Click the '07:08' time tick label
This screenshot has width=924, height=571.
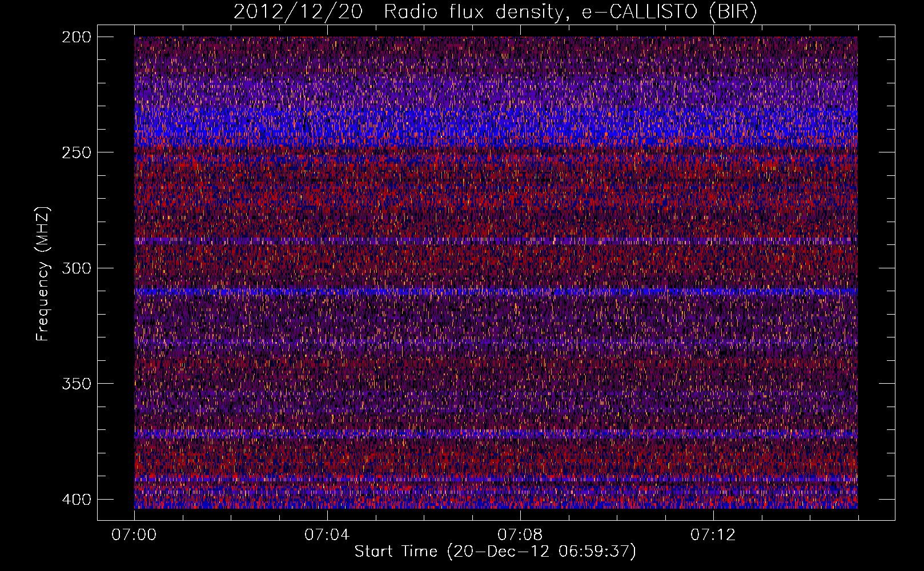520,534
